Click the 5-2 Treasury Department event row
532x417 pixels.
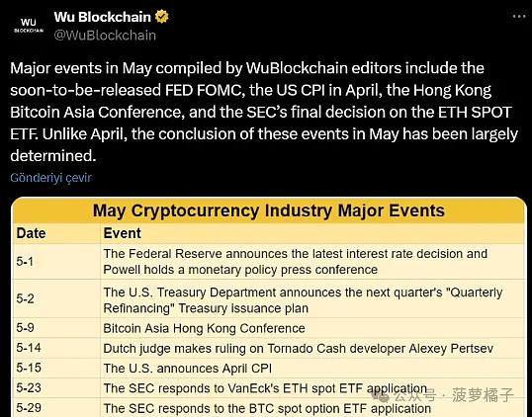(269, 298)
